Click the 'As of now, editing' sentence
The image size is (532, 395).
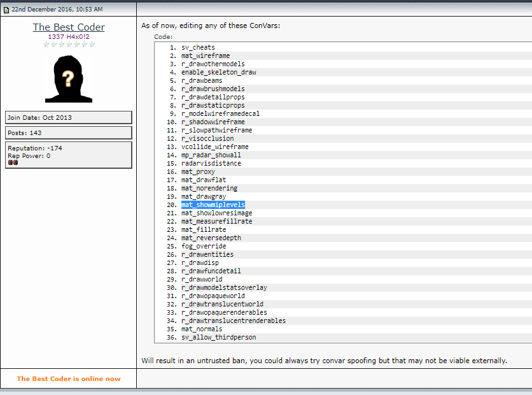click(211, 25)
